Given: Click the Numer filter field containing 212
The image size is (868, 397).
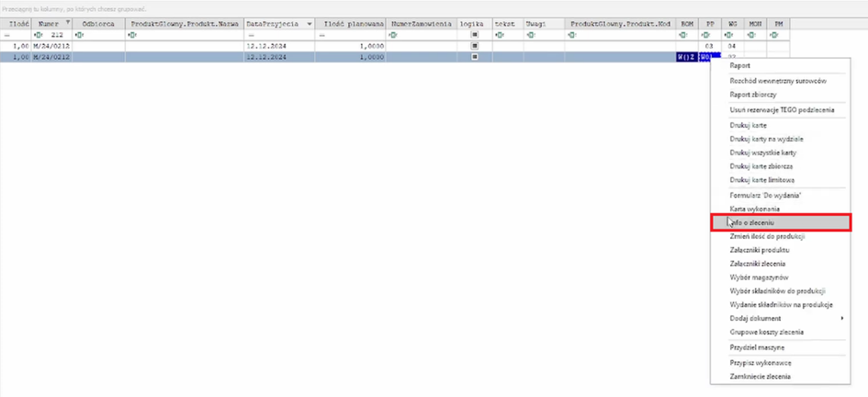Looking at the screenshot, I should point(56,35).
